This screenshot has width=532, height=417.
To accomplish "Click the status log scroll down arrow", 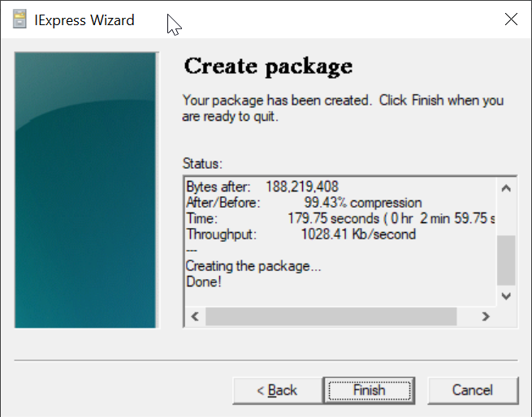I will 506,296.
